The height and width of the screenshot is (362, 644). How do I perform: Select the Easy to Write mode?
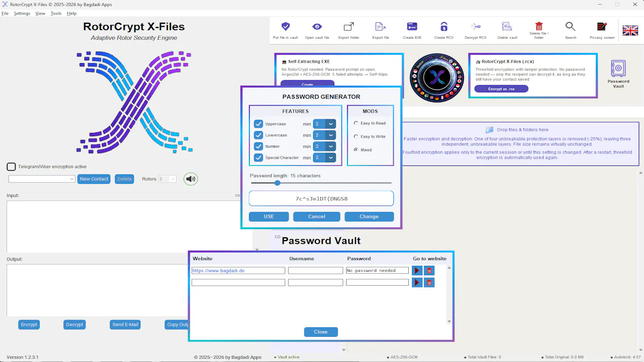tap(356, 136)
